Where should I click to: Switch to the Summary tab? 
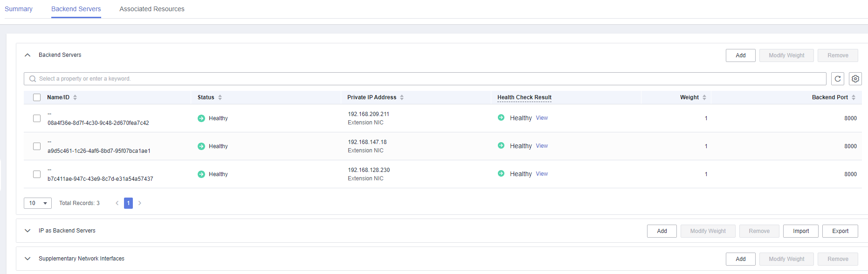coord(19,9)
